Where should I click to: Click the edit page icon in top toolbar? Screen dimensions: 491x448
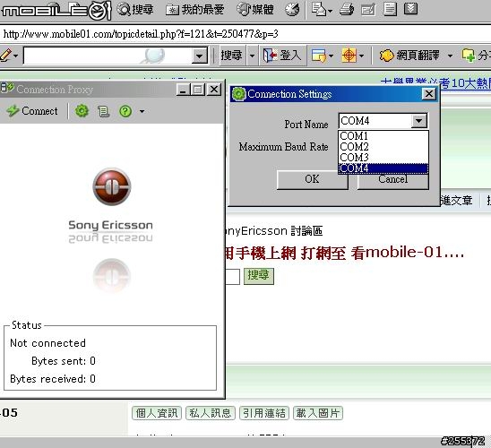tap(319, 9)
